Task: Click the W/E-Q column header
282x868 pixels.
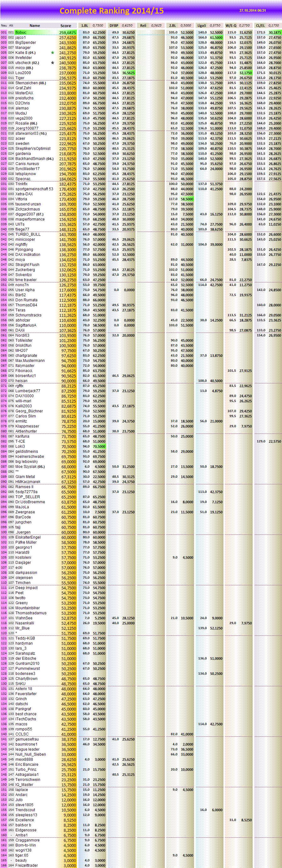Action: (x=231, y=26)
